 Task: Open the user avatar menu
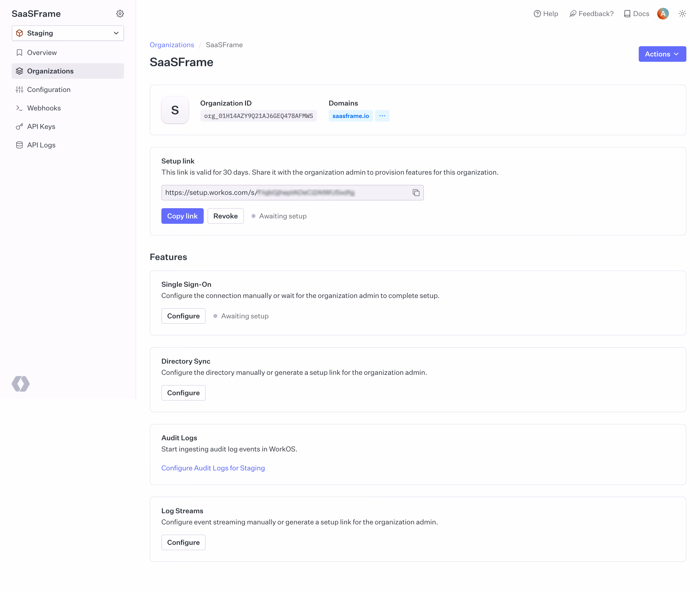coord(663,14)
